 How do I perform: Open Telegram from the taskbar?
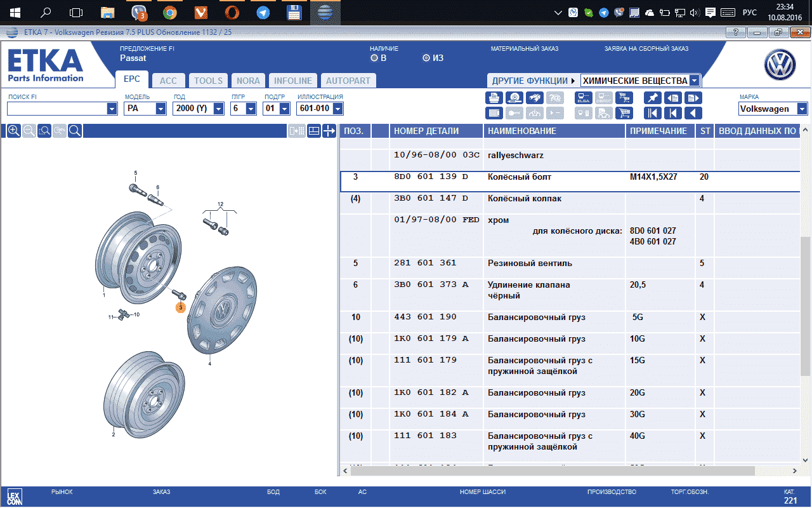click(263, 13)
